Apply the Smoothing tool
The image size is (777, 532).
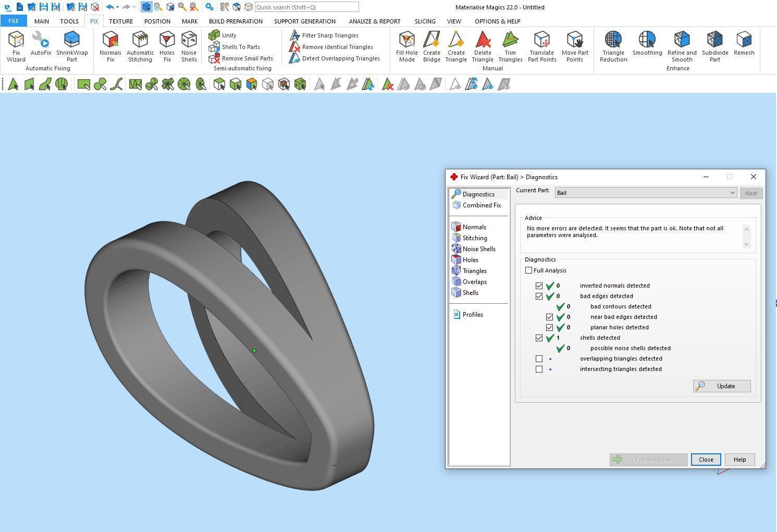[647, 43]
